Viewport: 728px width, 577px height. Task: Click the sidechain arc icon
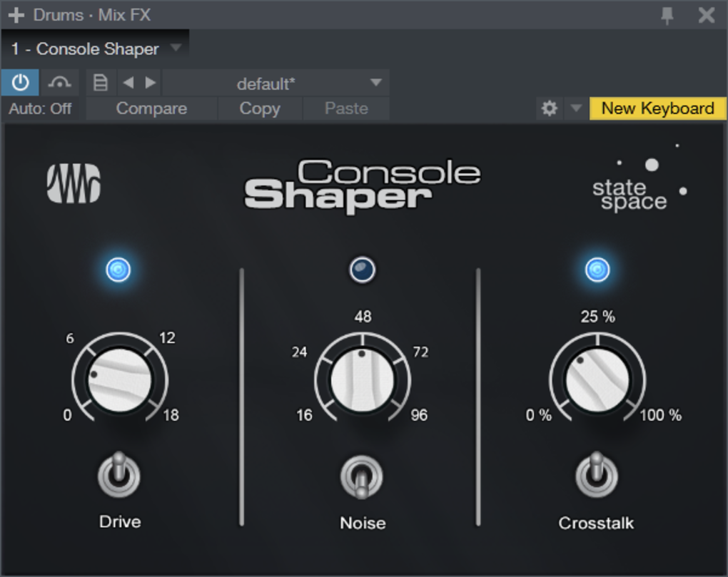point(59,83)
